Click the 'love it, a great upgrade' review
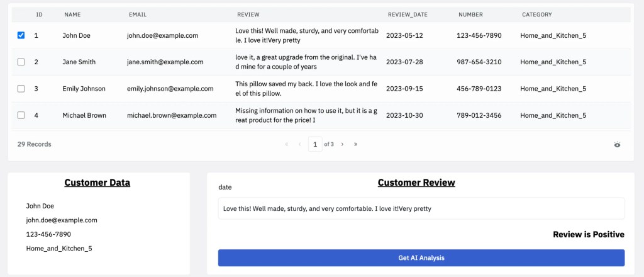The width and height of the screenshot is (644, 277). pos(306,62)
